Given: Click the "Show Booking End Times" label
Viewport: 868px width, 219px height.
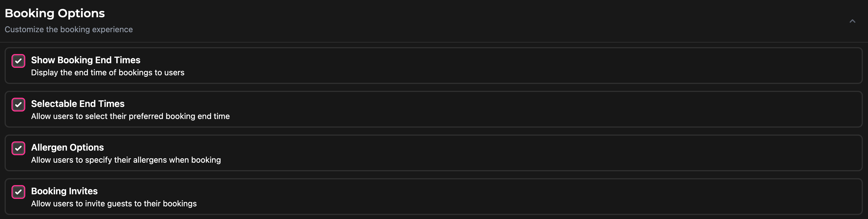Looking at the screenshot, I should pyautogui.click(x=86, y=60).
